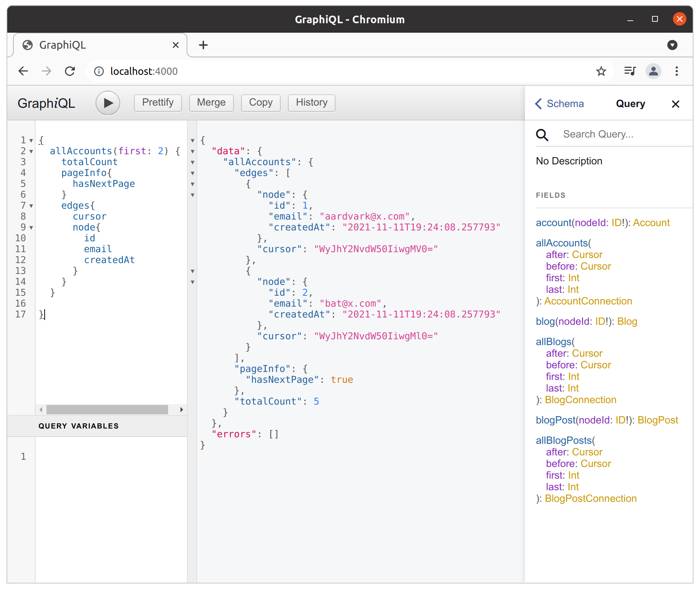Reload the page in browser
Viewport: 700px width, 590px height.
[x=70, y=71]
